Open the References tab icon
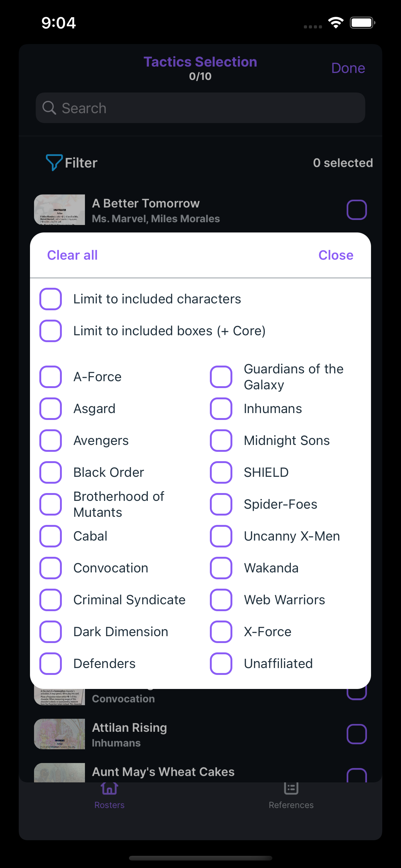This screenshot has width=401, height=868. (x=291, y=788)
